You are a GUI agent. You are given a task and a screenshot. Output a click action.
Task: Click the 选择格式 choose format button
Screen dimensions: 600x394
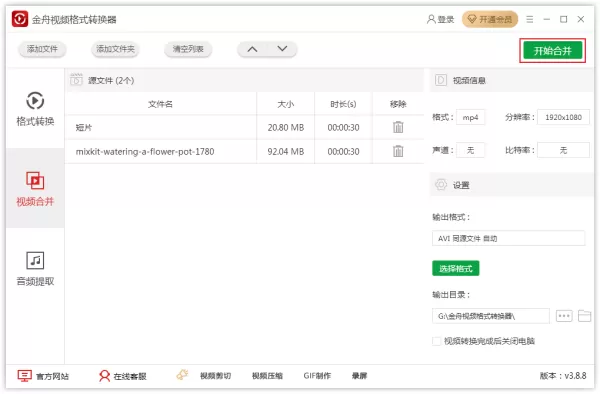point(455,269)
